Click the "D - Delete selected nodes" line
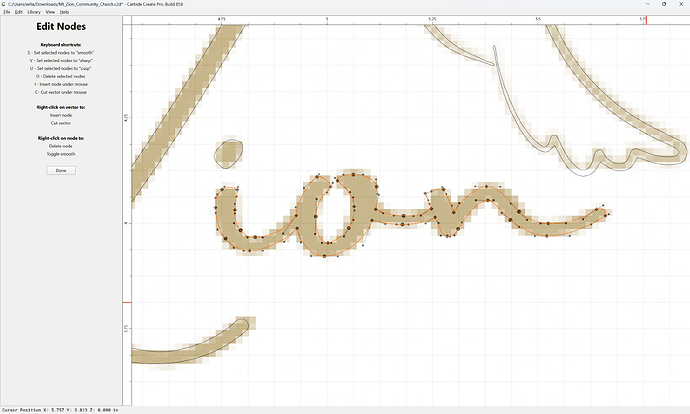 coord(61,77)
